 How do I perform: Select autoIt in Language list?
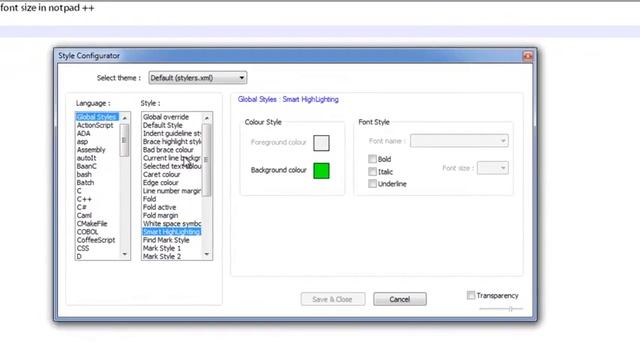click(x=87, y=158)
